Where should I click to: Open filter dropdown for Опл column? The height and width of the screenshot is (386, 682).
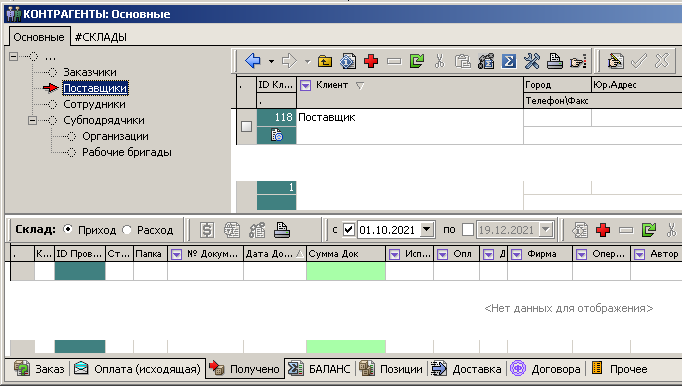pos(442,254)
